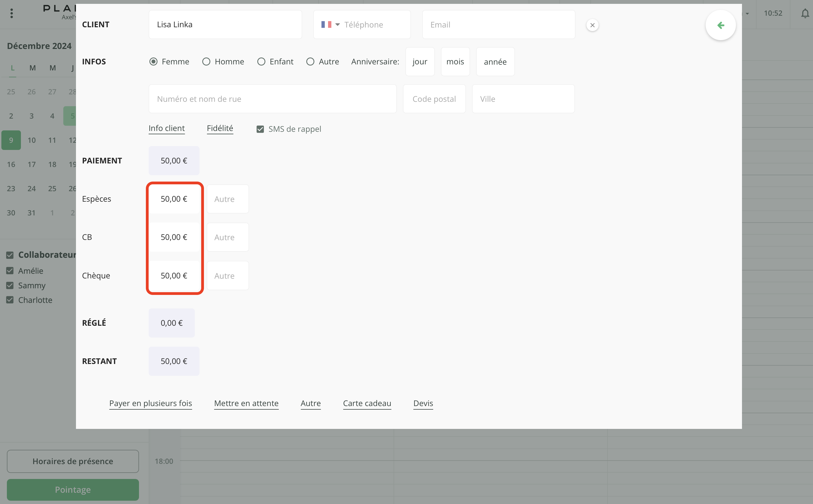
Task: Select the Enfant radio option
Action: pos(261,62)
